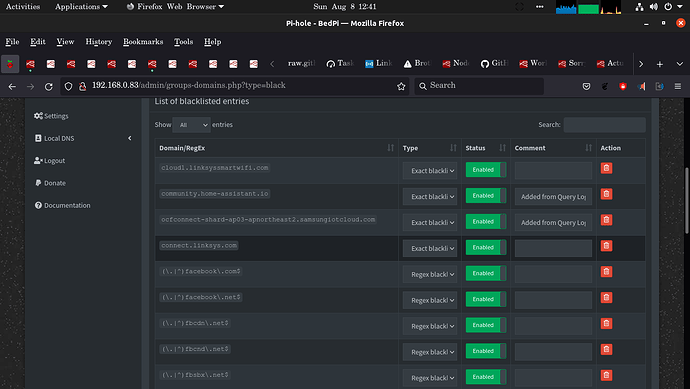690x389 pixels.
Task: Open the network status icon
Action: point(639,7)
